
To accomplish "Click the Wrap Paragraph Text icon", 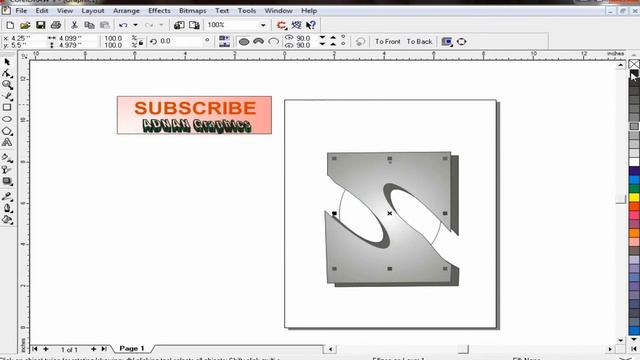I will pos(447,42).
